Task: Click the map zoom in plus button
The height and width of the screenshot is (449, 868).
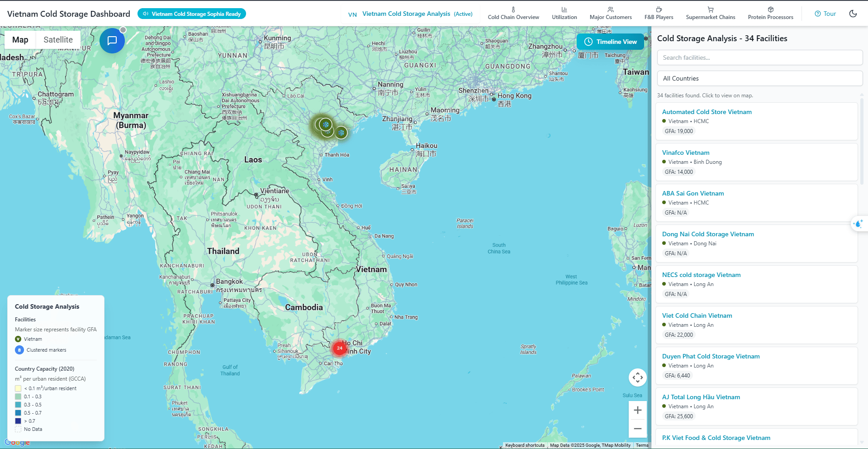Action: point(637,410)
